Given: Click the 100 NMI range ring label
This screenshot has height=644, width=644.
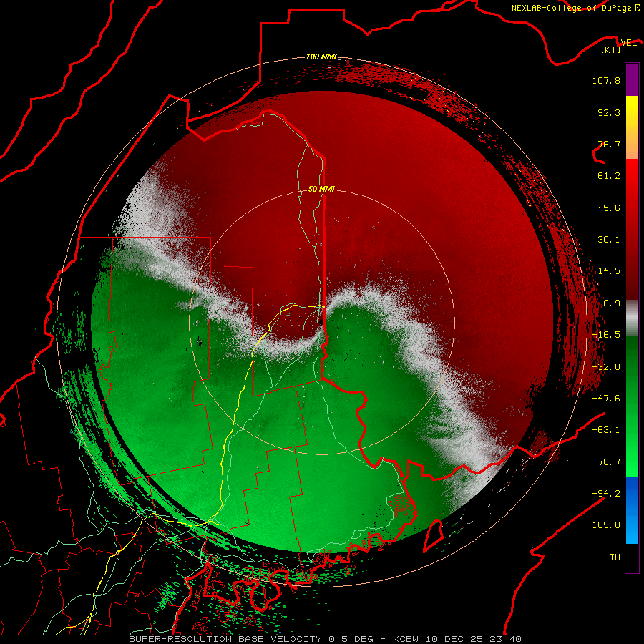Looking at the screenshot, I should pyautogui.click(x=321, y=57).
